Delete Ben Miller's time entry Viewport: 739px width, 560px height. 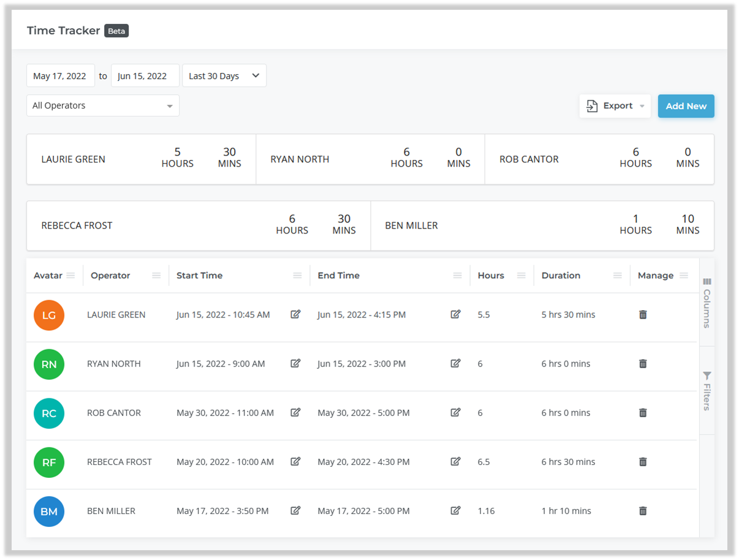tap(643, 510)
